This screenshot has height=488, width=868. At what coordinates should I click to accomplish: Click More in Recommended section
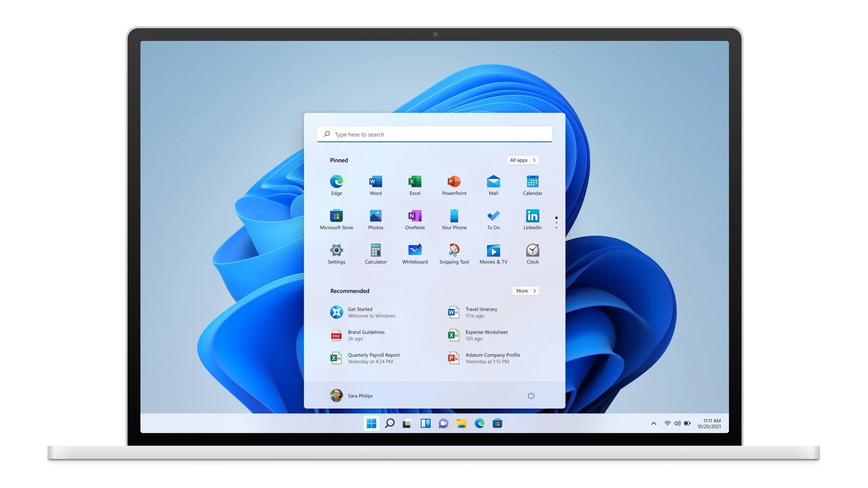coord(525,290)
